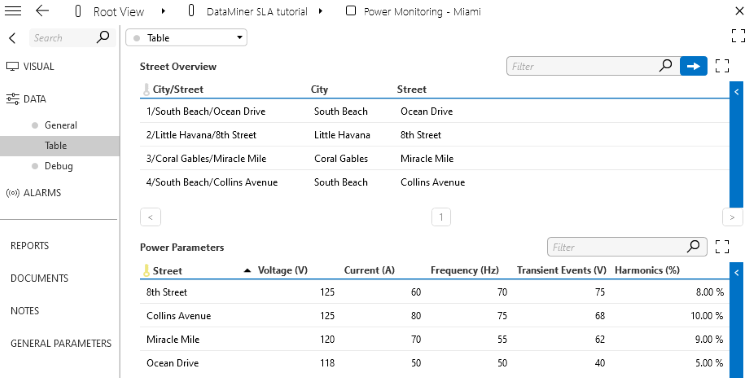Open NOTES
This screenshot has width=750, height=378.
[x=25, y=311]
